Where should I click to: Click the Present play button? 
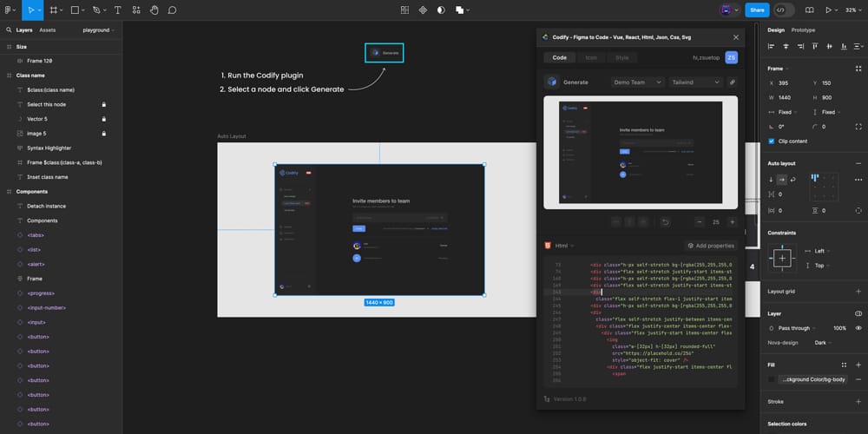pos(828,10)
